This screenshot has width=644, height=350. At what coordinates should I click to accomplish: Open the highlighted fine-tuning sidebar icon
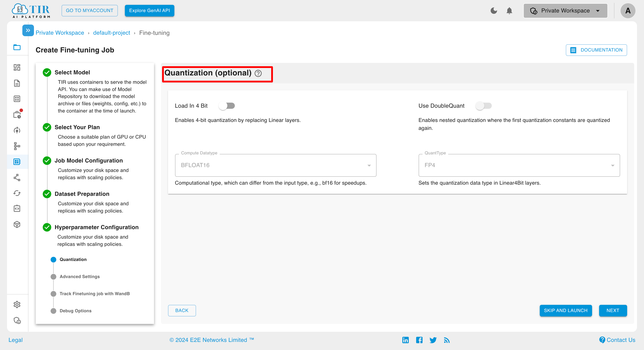pyautogui.click(x=17, y=162)
